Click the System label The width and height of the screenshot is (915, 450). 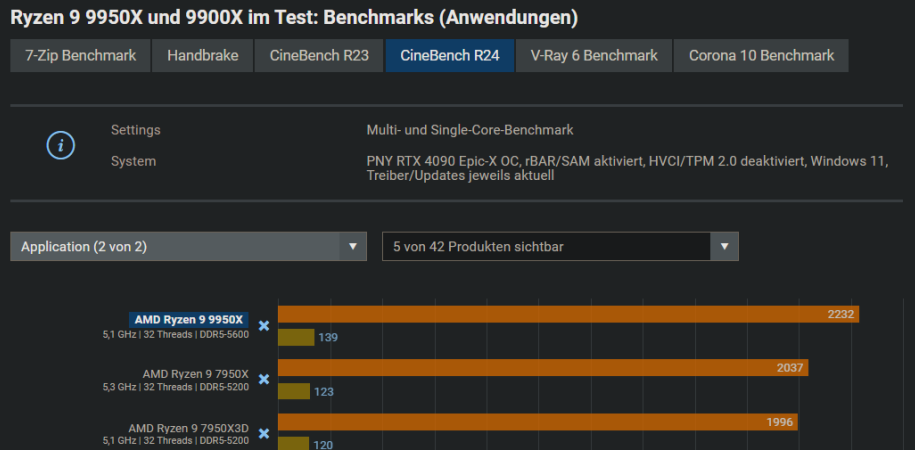click(x=133, y=161)
